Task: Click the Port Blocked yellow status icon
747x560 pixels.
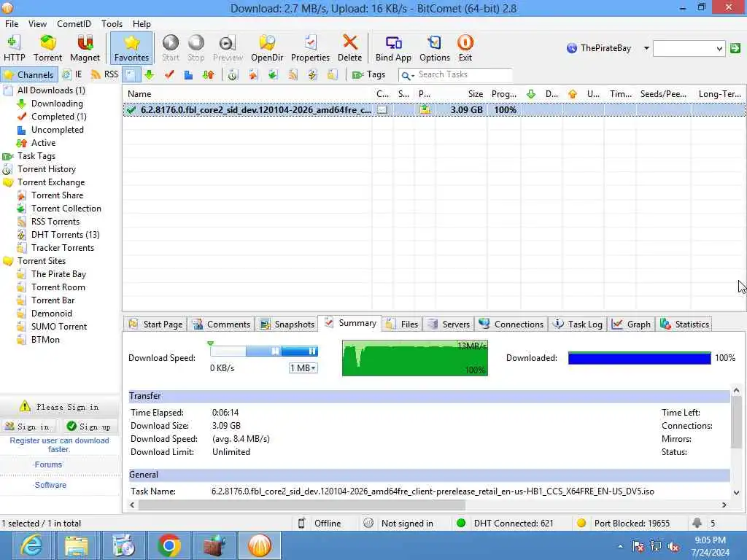Action: pyautogui.click(x=581, y=524)
